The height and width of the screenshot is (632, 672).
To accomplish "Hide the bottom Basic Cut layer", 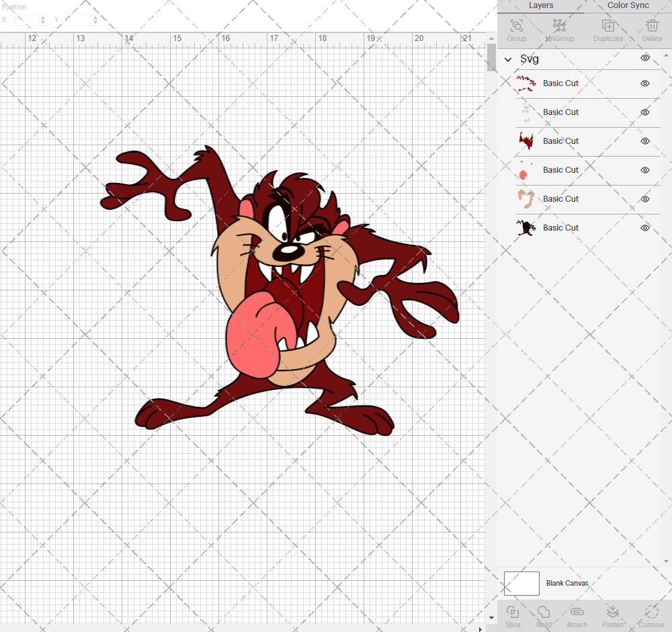I will (644, 228).
